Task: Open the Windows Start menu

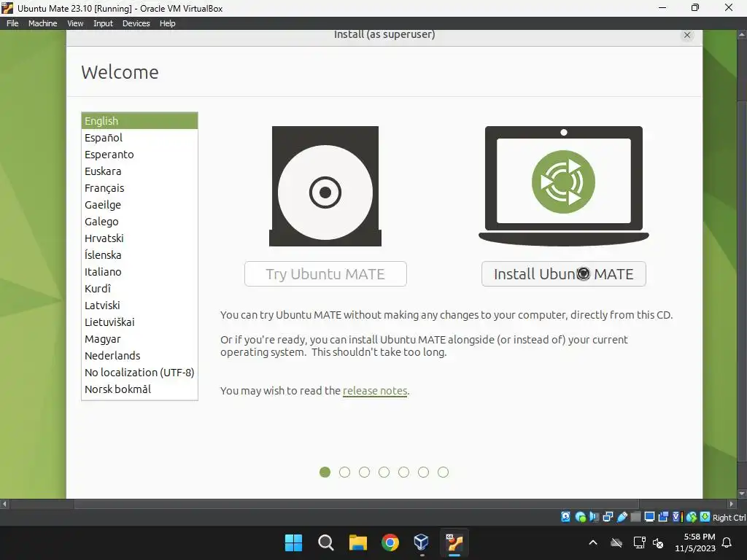Action: [293, 542]
